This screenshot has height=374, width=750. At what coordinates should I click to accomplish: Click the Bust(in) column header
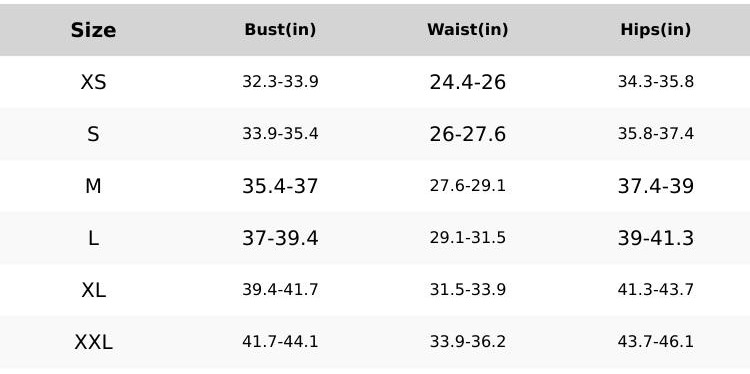click(280, 30)
